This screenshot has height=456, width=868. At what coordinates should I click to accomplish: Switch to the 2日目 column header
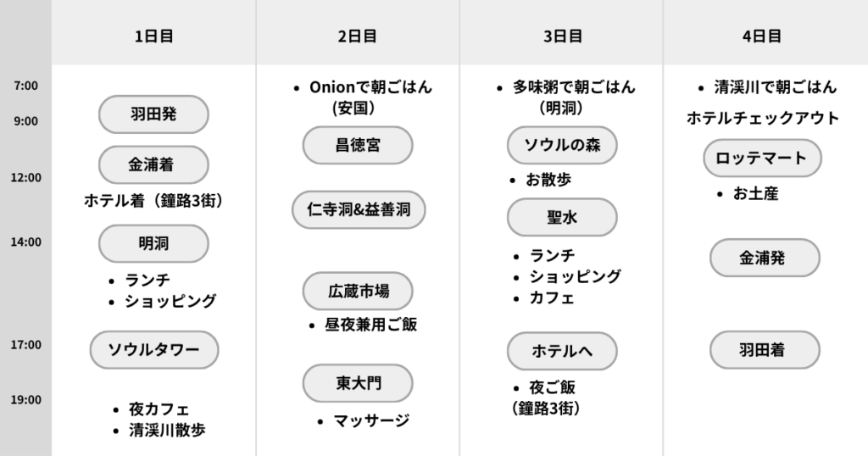(358, 36)
